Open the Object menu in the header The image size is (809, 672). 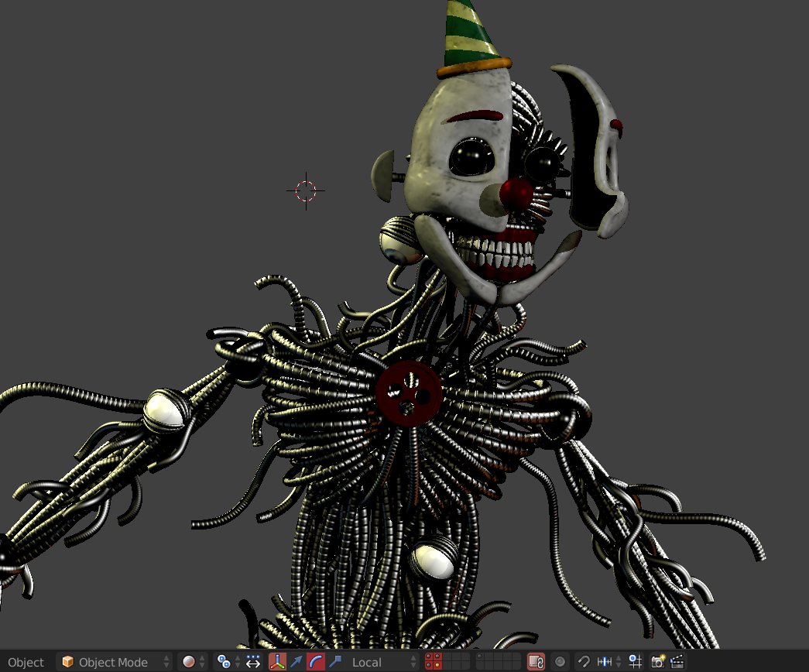tap(26, 662)
